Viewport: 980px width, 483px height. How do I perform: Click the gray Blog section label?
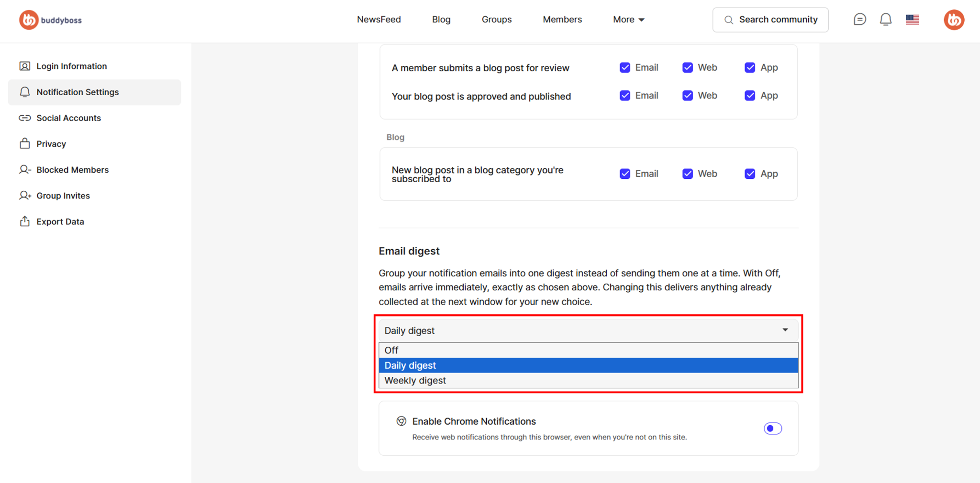[x=395, y=137]
